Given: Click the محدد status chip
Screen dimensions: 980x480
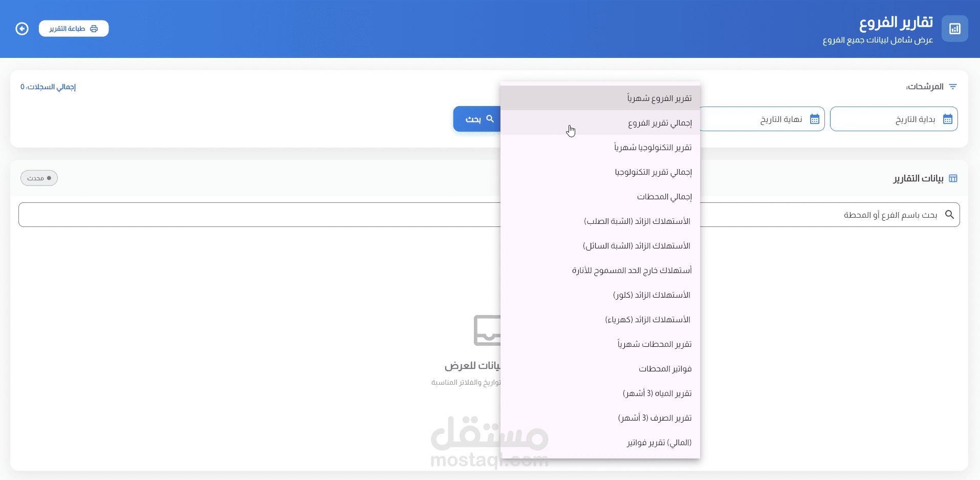Looking at the screenshot, I should [x=39, y=178].
